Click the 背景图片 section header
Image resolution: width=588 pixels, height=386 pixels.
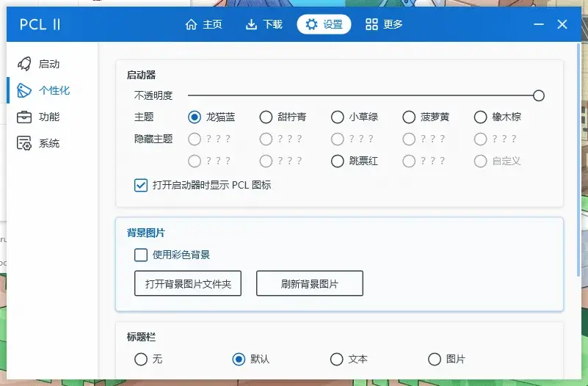[146, 233]
